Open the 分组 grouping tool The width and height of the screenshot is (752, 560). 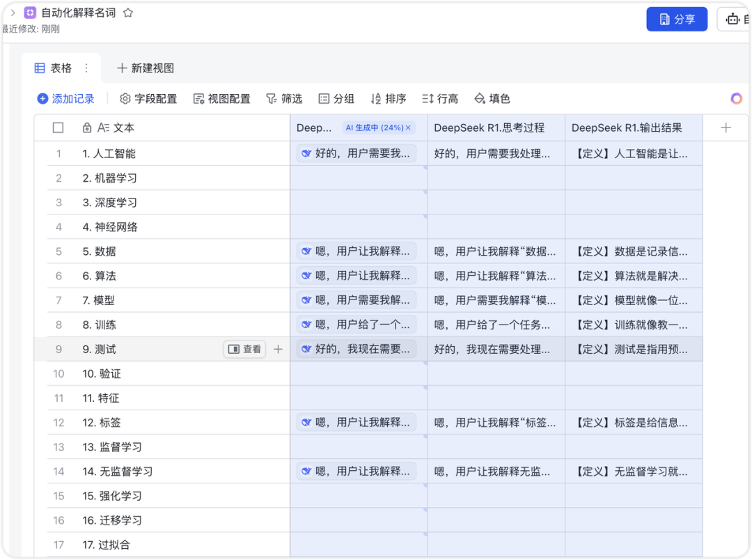click(337, 99)
